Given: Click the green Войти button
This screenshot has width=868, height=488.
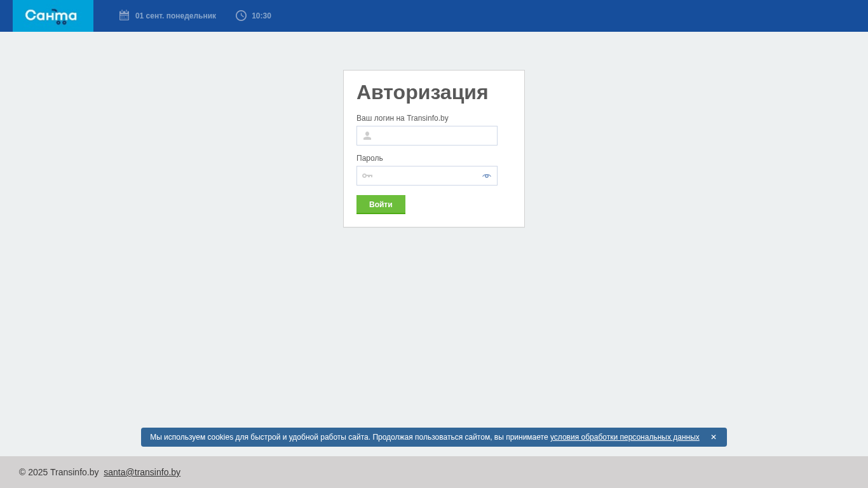Looking at the screenshot, I should coord(381,205).
